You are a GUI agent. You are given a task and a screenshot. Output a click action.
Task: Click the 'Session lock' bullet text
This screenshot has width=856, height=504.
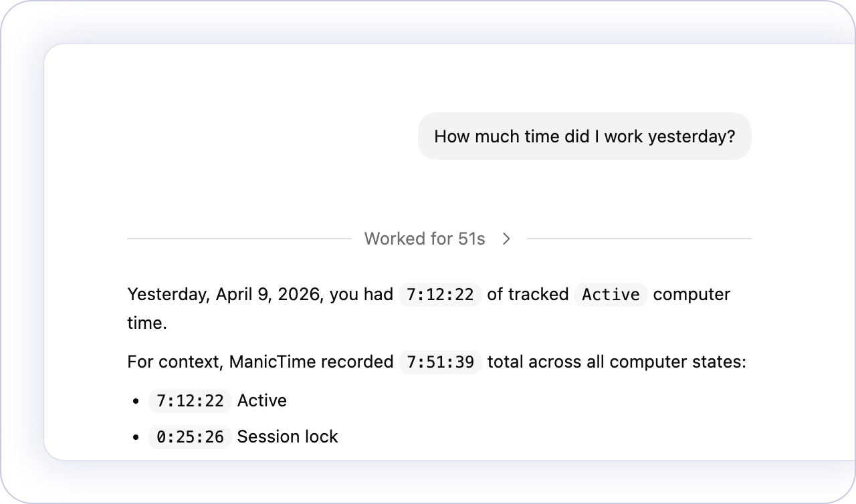pos(288,437)
